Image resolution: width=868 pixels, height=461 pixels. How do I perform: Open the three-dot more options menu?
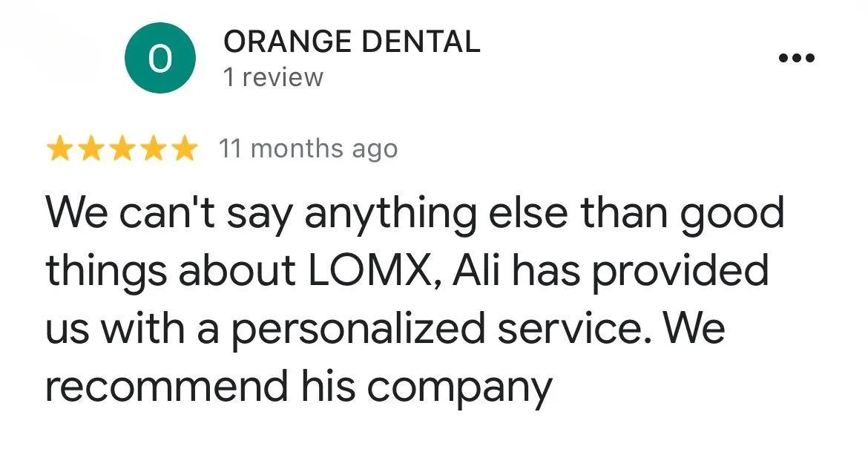(x=797, y=57)
